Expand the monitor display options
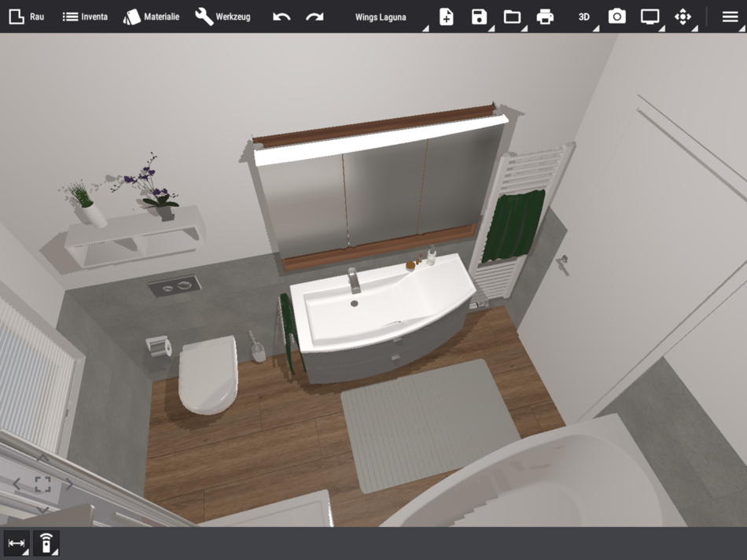747x560 pixels. pyautogui.click(x=649, y=17)
